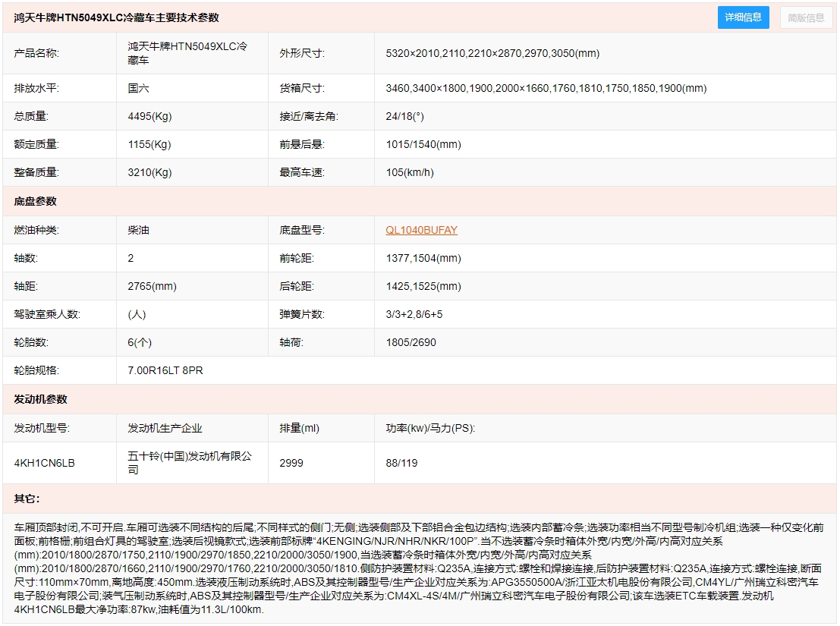The image size is (840, 626).
Task: Click the 驾驶室乘人数 label
Action: click(47, 314)
